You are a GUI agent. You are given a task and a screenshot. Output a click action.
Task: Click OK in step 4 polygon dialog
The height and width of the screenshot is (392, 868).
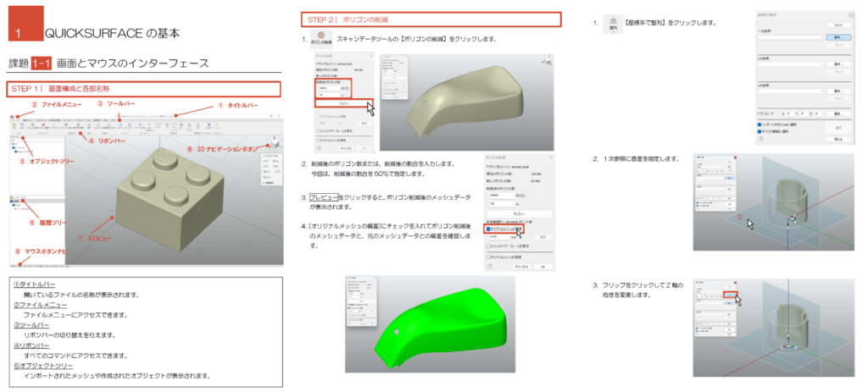(543, 267)
